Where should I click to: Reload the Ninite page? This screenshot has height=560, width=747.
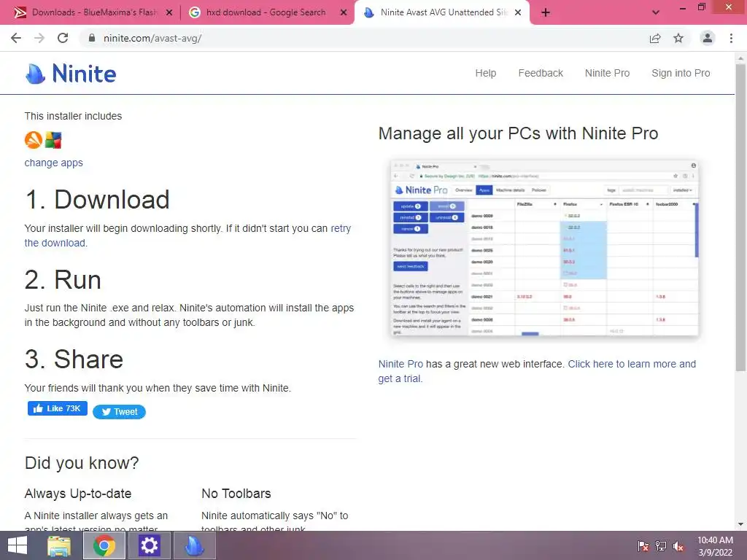coord(63,38)
